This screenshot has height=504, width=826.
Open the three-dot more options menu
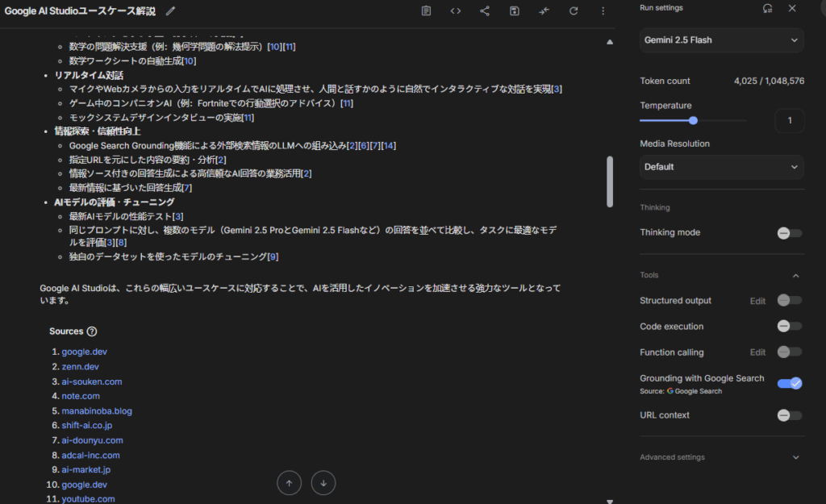pyautogui.click(x=603, y=10)
